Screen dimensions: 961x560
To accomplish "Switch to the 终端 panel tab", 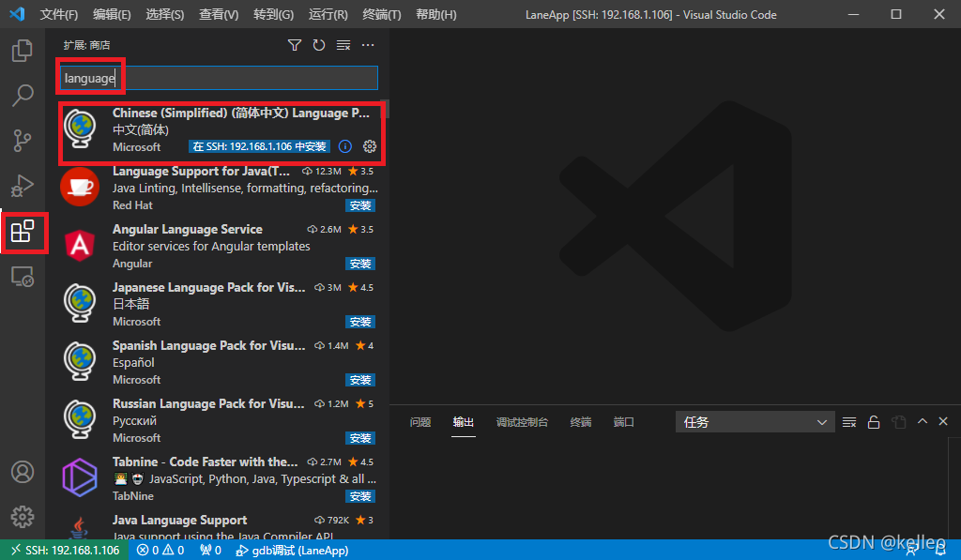I will click(x=581, y=422).
